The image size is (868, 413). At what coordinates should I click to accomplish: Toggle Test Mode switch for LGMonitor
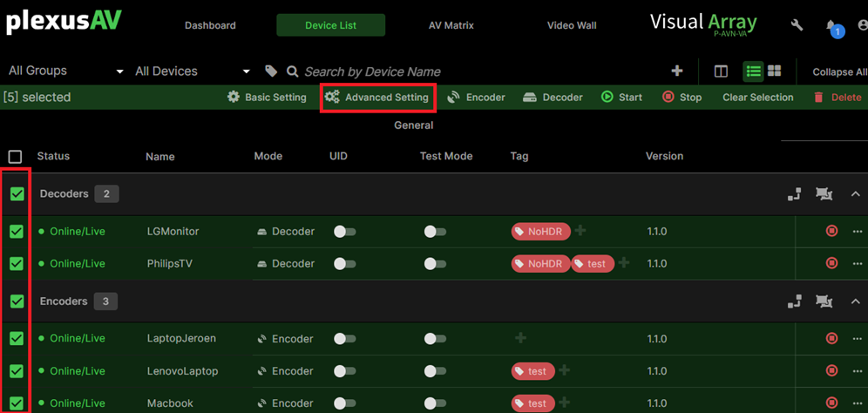tap(435, 232)
